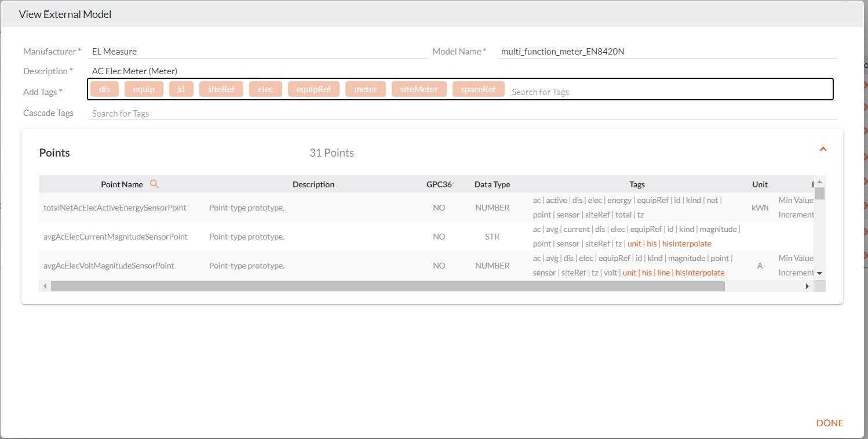Click the Description field AC Elec Meter
This screenshot has height=439, width=868.
(x=462, y=71)
